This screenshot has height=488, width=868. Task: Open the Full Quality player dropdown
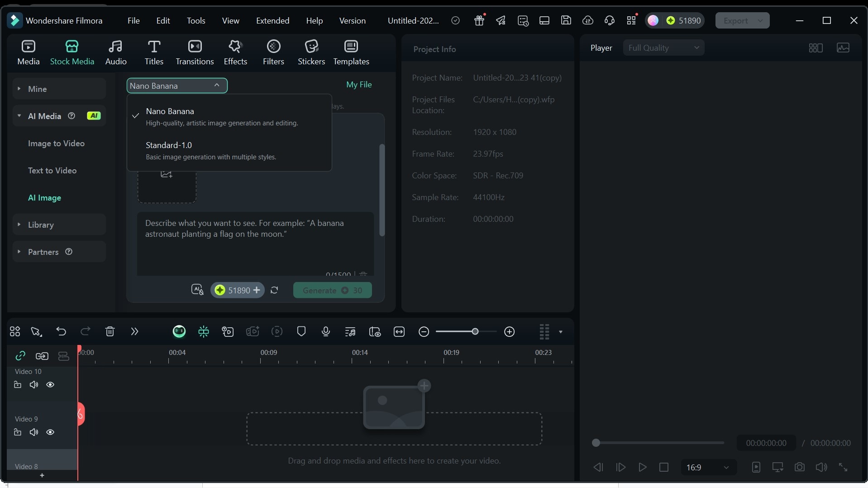pos(663,48)
